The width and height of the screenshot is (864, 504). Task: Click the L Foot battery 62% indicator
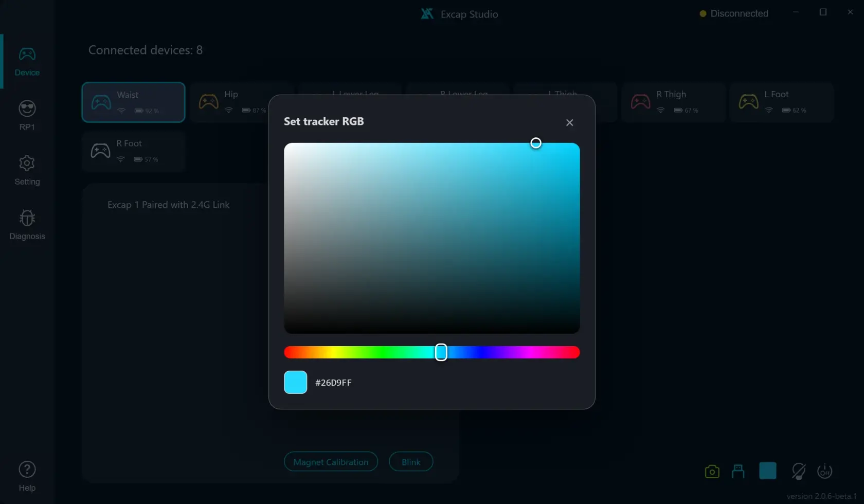794,110
